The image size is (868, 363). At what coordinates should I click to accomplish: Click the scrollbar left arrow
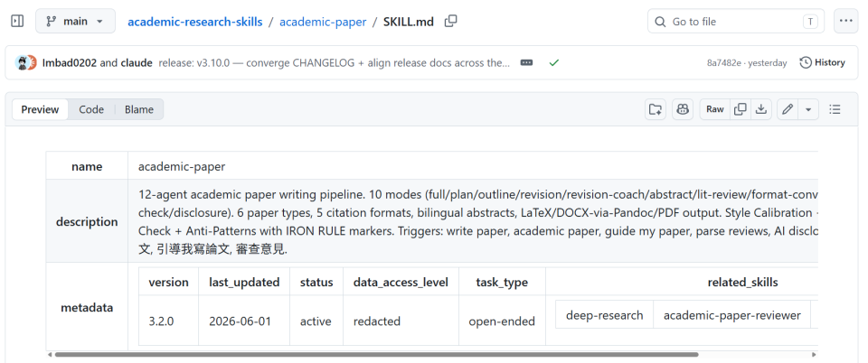pyautogui.click(x=50, y=354)
